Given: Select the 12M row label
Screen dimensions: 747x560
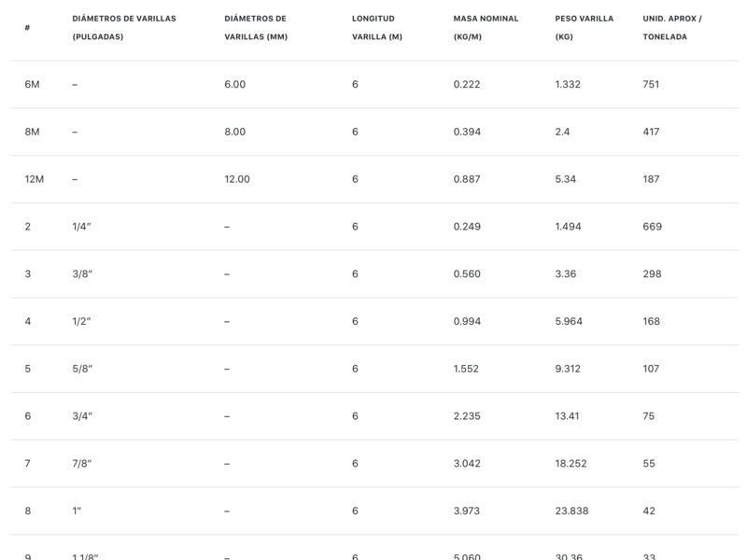Looking at the screenshot, I should tap(35, 179).
